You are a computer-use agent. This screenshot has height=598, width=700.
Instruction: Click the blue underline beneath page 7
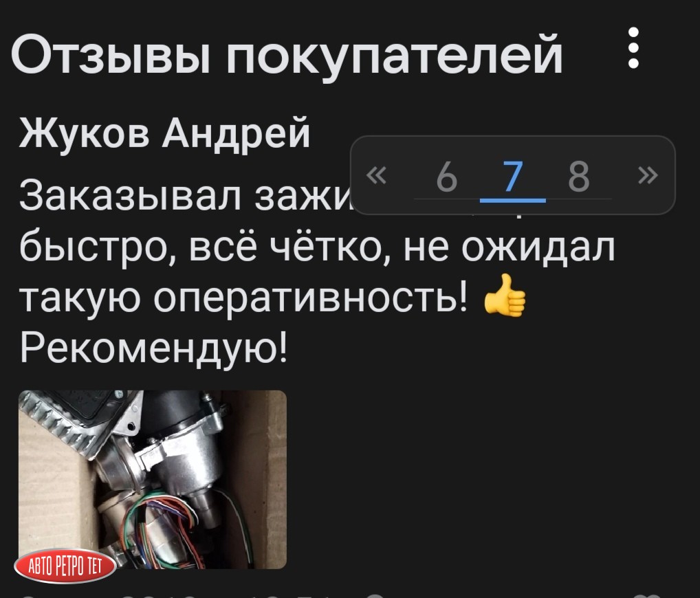[x=512, y=201]
